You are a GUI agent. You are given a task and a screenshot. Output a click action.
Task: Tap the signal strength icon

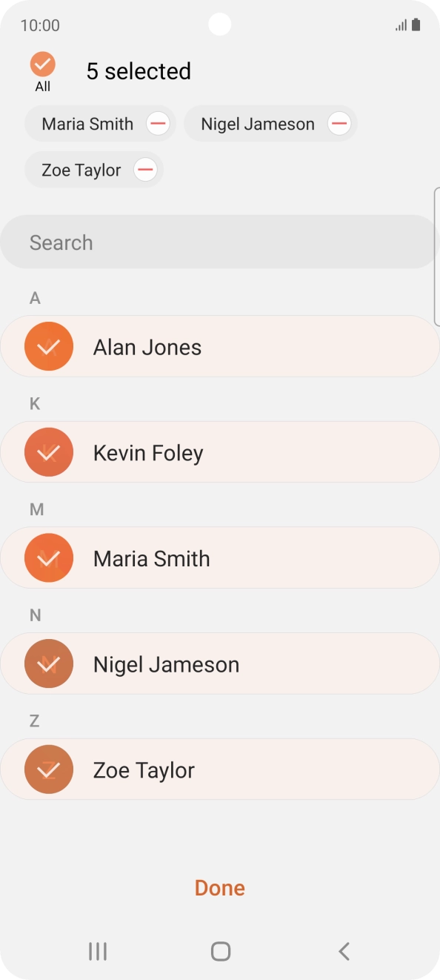pyautogui.click(x=401, y=25)
